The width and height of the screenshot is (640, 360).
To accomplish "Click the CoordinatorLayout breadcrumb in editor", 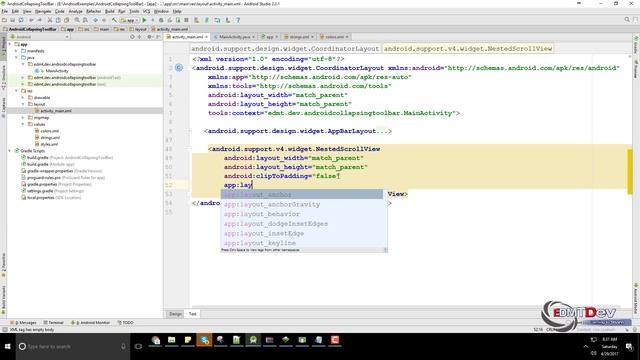I will pos(285,49).
